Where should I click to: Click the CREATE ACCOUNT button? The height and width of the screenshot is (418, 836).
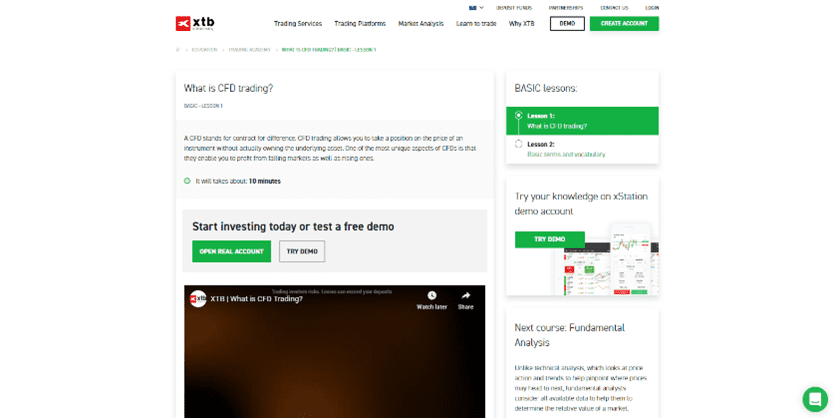pyautogui.click(x=624, y=23)
